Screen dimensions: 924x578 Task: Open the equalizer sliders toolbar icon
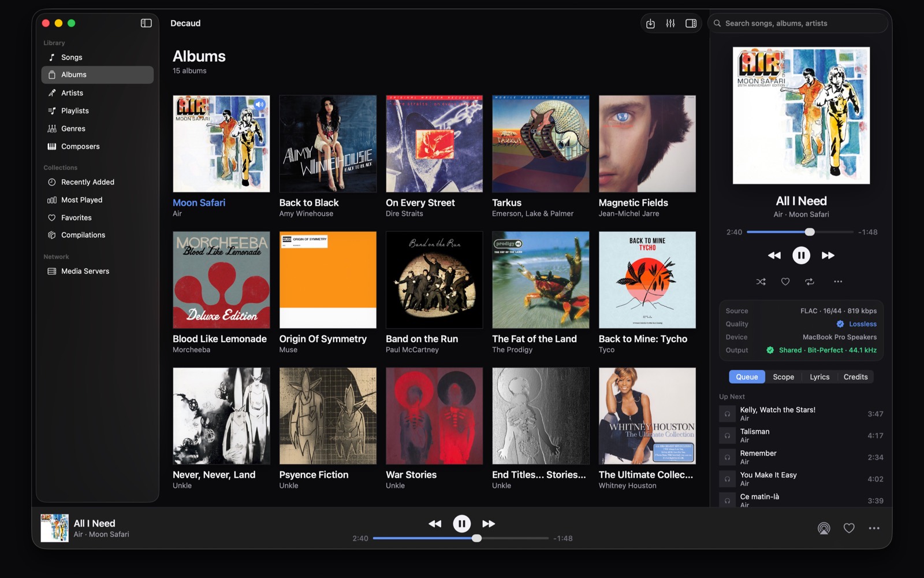click(670, 23)
